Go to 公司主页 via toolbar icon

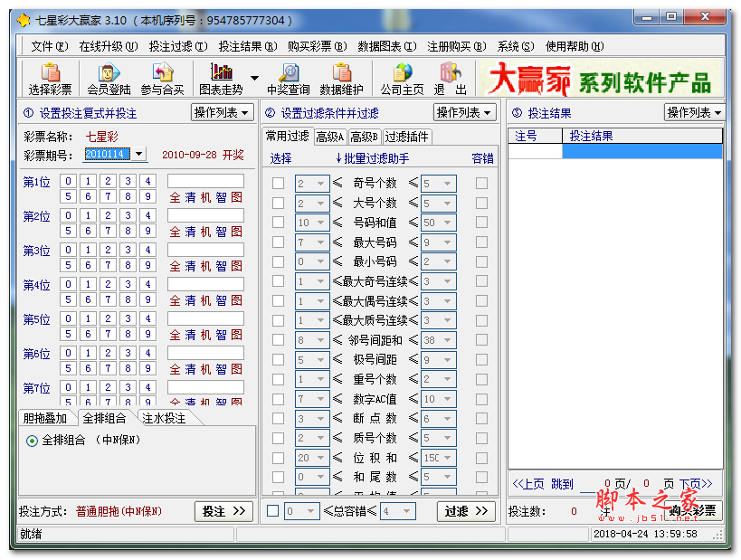click(402, 79)
